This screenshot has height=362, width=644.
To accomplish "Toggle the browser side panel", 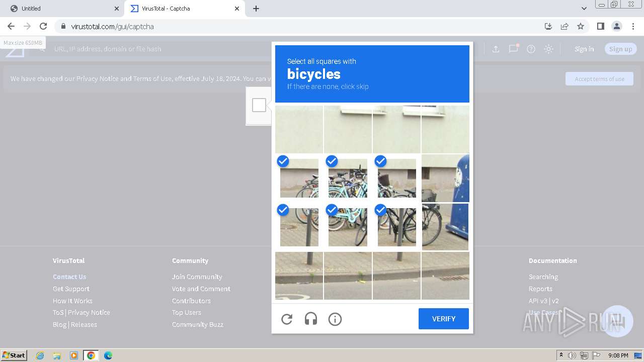I will 601,26.
